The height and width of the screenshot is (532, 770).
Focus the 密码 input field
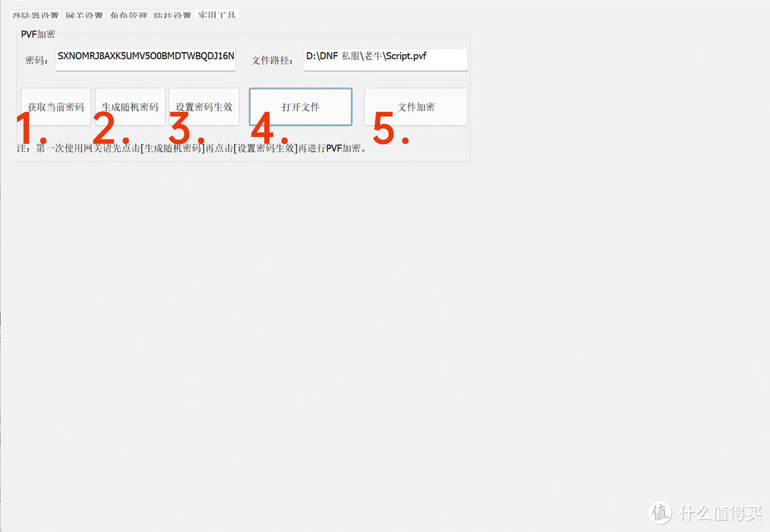pyautogui.click(x=145, y=59)
